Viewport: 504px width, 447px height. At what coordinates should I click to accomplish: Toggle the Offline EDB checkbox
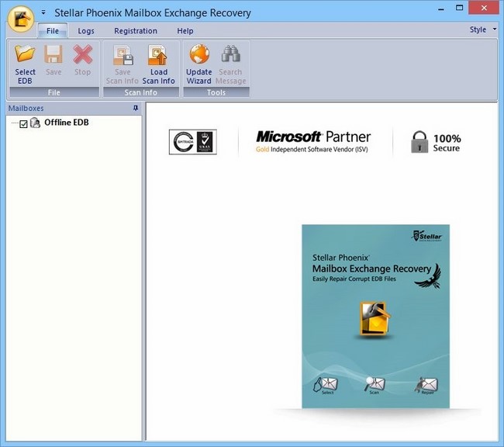pyautogui.click(x=23, y=123)
